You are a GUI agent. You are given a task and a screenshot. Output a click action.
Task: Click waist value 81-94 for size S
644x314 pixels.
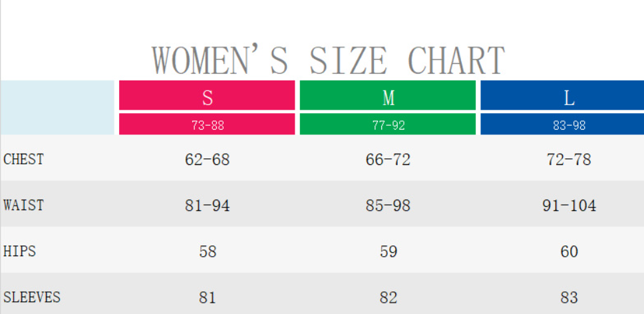[x=207, y=206]
